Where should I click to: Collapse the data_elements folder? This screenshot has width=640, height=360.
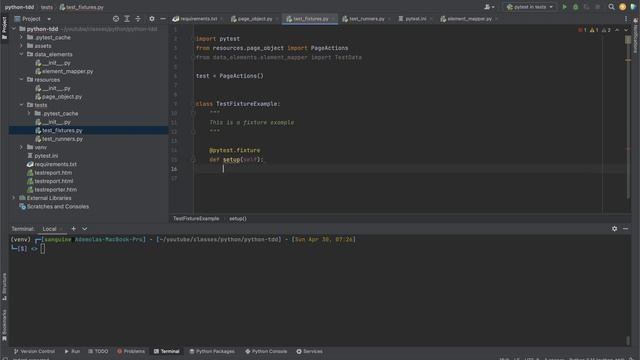(22, 54)
